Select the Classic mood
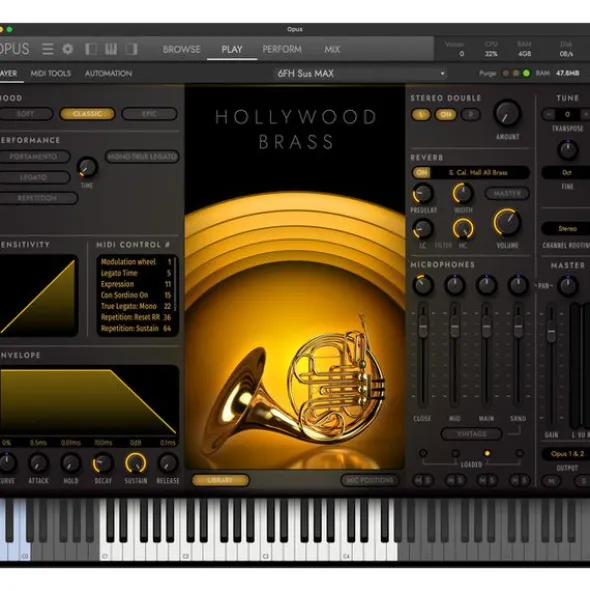The width and height of the screenshot is (590, 591). point(87,114)
